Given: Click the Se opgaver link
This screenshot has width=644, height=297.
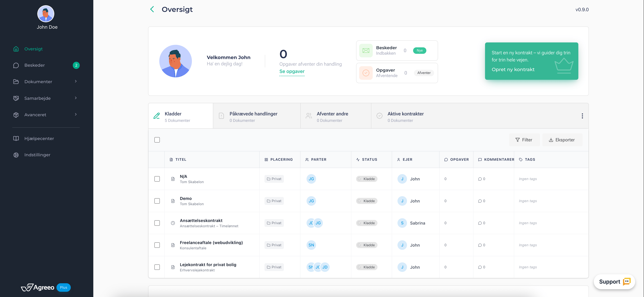Looking at the screenshot, I should 292,71.
